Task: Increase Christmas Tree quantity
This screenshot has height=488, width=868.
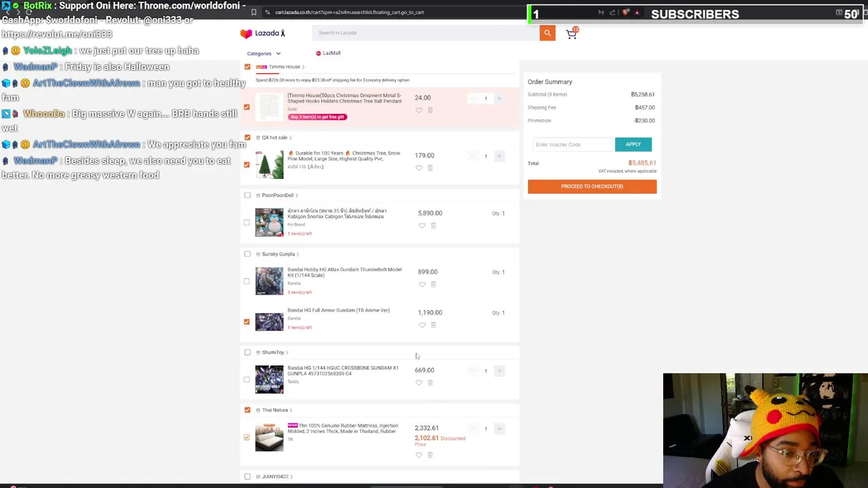Action: pyautogui.click(x=499, y=156)
